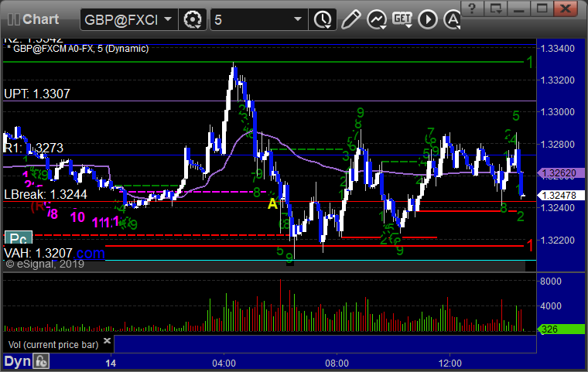
Task: Click the R1: 1.3273 pivot label
Action: pyautogui.click(x=33, y=148)
